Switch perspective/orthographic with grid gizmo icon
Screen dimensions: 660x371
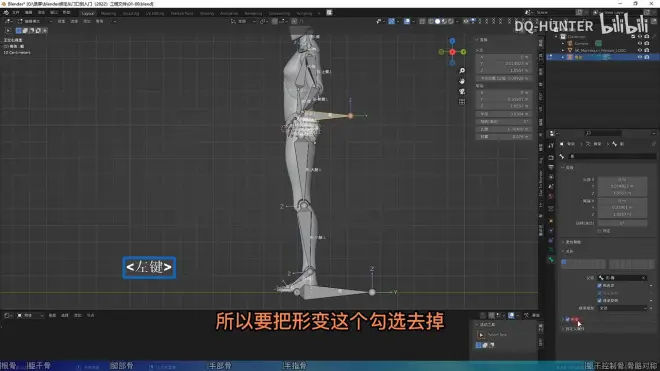click(462, 101)
